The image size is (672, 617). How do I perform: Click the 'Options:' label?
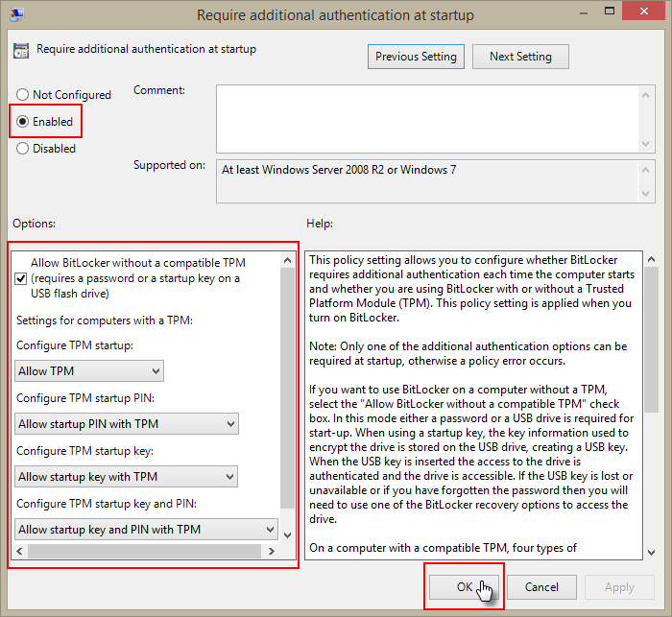(34, 224)
